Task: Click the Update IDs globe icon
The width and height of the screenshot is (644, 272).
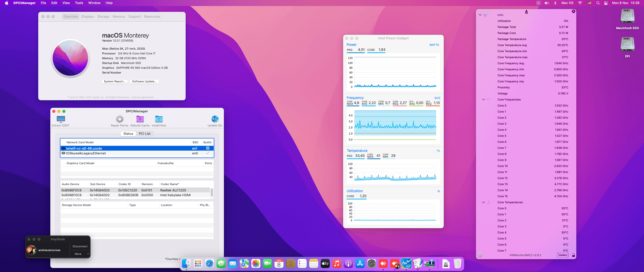Action: coord(215,119)
